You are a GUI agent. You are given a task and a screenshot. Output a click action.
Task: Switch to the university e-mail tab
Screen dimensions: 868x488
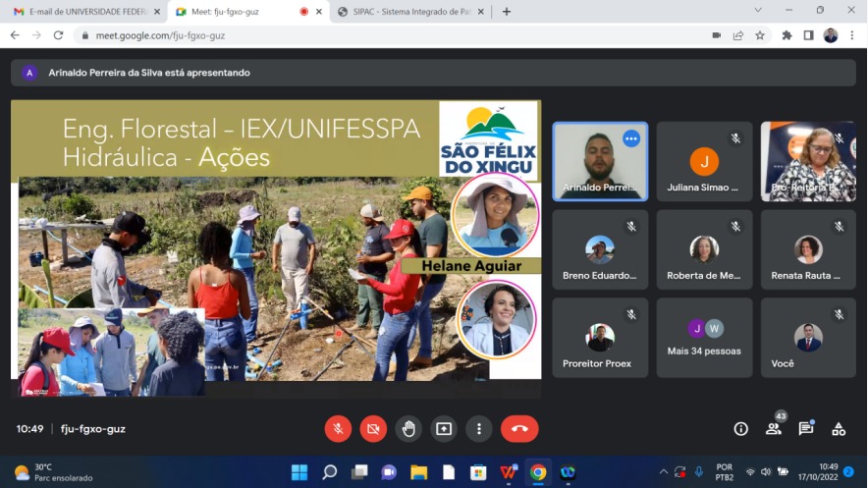(83, 12)
